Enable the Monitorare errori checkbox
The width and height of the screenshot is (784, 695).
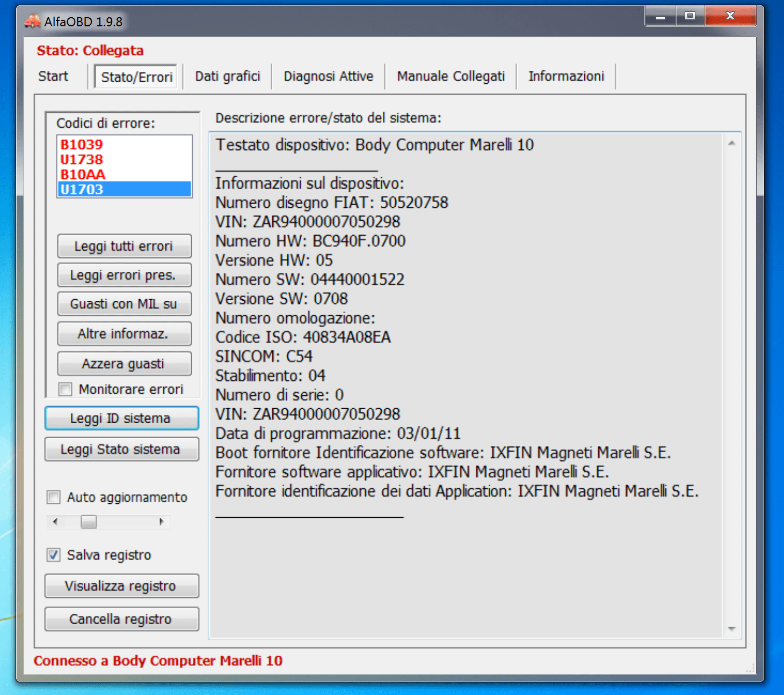tap(66, 389)
